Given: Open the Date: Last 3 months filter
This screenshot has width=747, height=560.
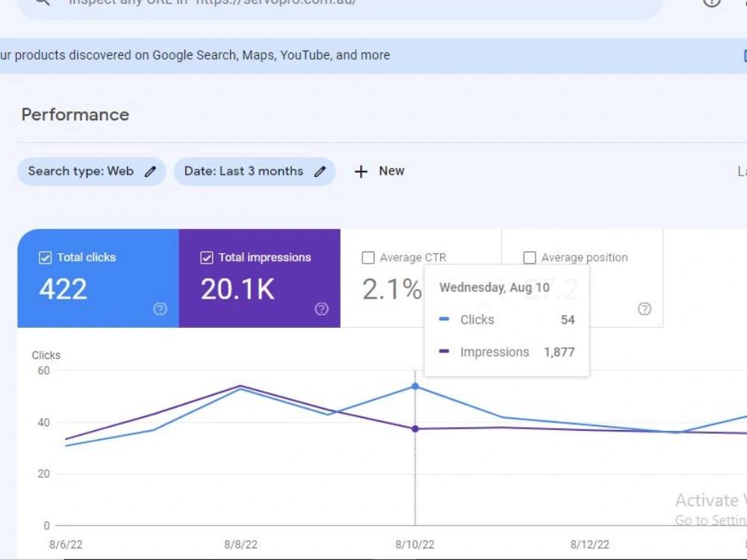Looking at the screenshot, I should pos(255,172).
